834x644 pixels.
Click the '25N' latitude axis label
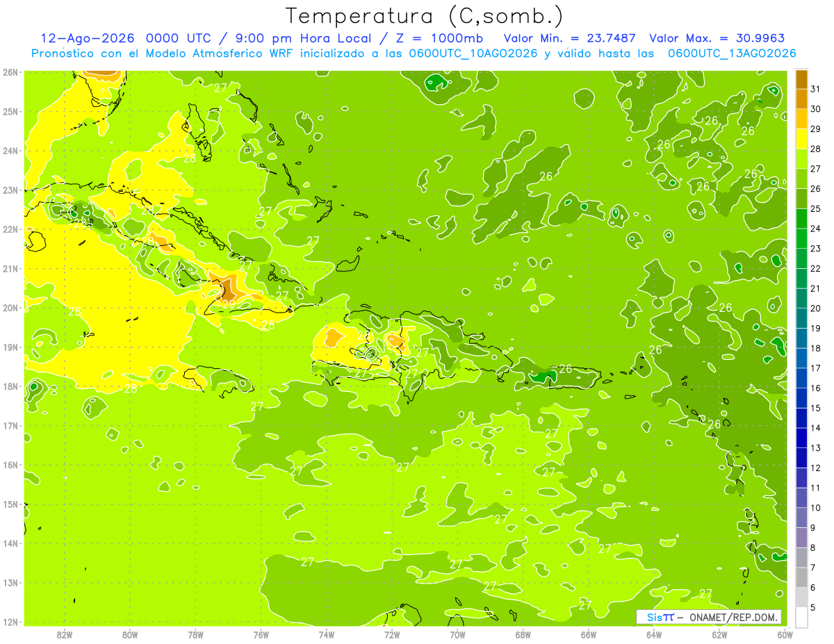(10, 111)
